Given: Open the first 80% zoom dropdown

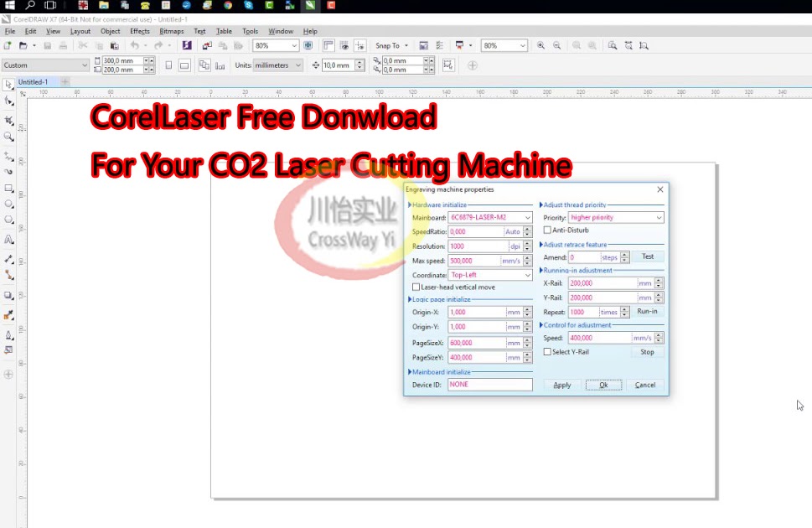Looking at the screenshot, I should [276, 45].
